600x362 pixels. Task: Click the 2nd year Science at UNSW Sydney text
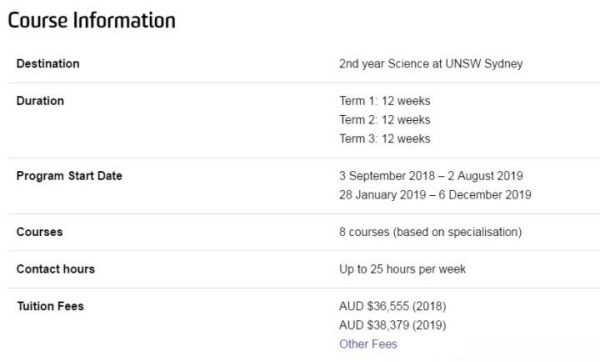(x=431, y=64)
